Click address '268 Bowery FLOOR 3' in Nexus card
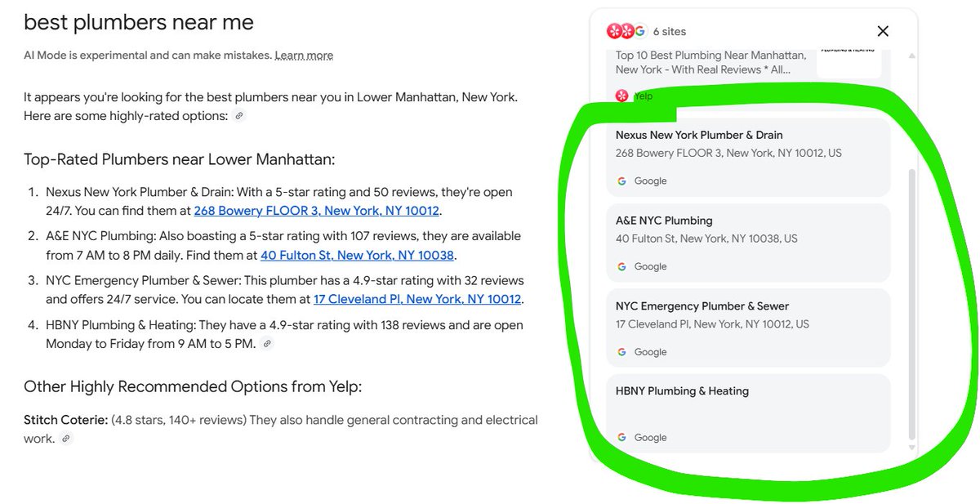 pyautogui.click(x=728, y=153)
